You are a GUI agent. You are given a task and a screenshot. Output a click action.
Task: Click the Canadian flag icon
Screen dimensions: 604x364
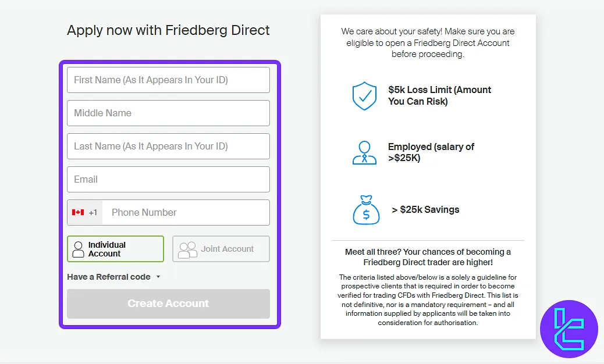[78, 212]
